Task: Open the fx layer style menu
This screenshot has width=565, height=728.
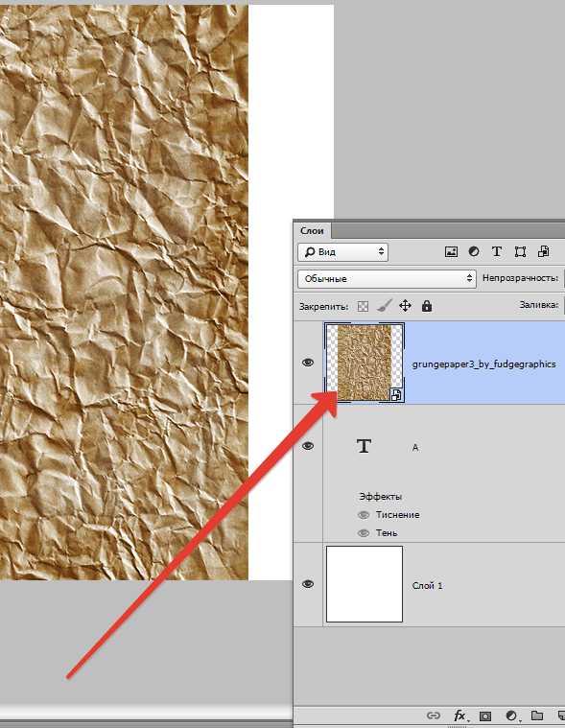Action: click(459, 716)
